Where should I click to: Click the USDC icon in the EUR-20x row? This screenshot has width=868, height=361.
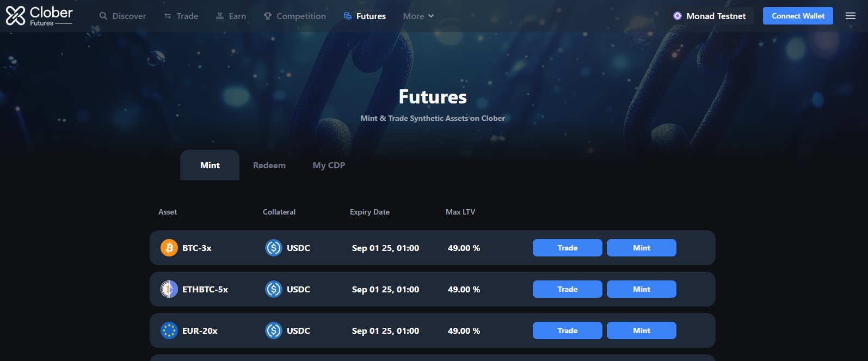274,331
